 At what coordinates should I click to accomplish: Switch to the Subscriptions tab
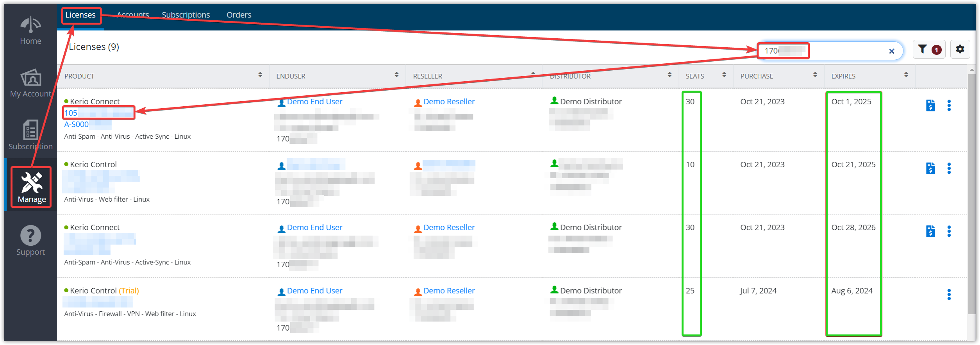click(186, 15)
